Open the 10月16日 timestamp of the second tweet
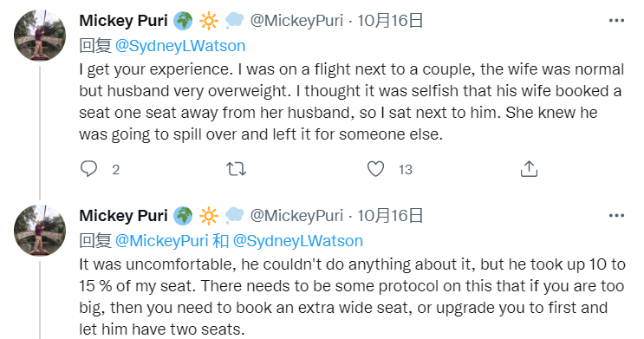The width and height of the screenshot is (644, 339). point(390,216)
